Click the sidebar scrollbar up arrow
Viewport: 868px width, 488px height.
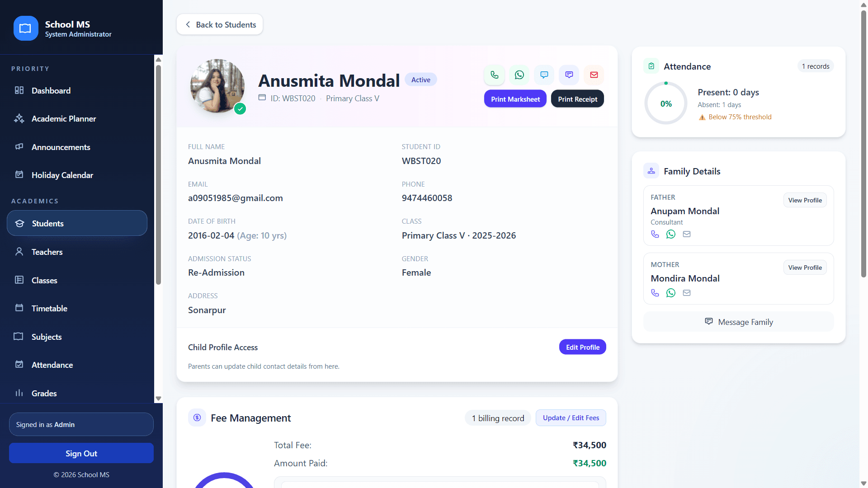pos(158,59)
